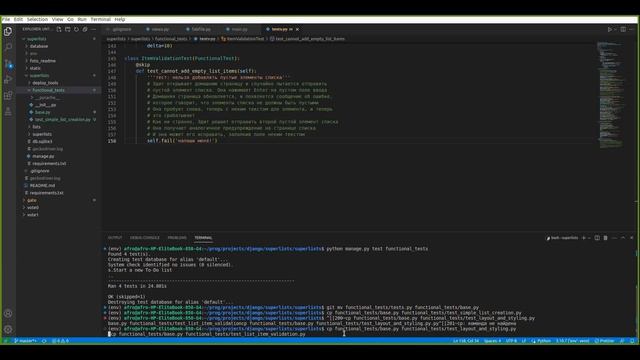Open the Explorer views and more actions

[x=93, y=29]
